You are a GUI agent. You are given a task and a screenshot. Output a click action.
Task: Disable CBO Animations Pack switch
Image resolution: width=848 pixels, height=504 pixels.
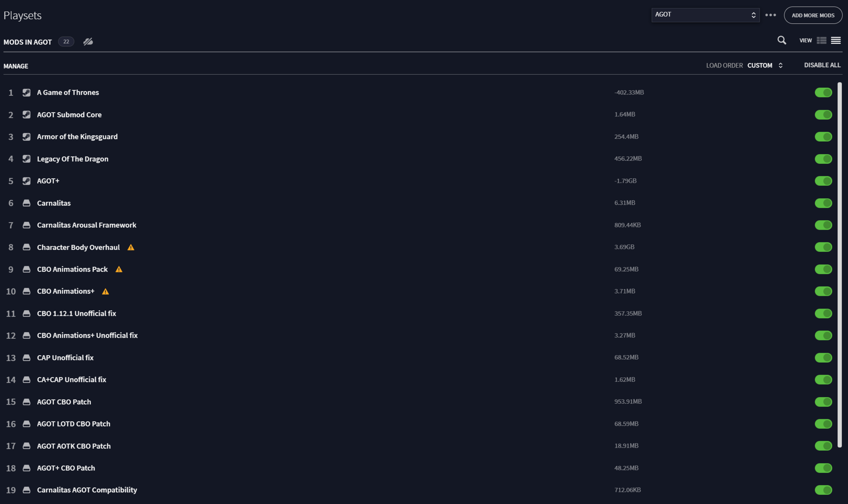[x=823, y=269]
